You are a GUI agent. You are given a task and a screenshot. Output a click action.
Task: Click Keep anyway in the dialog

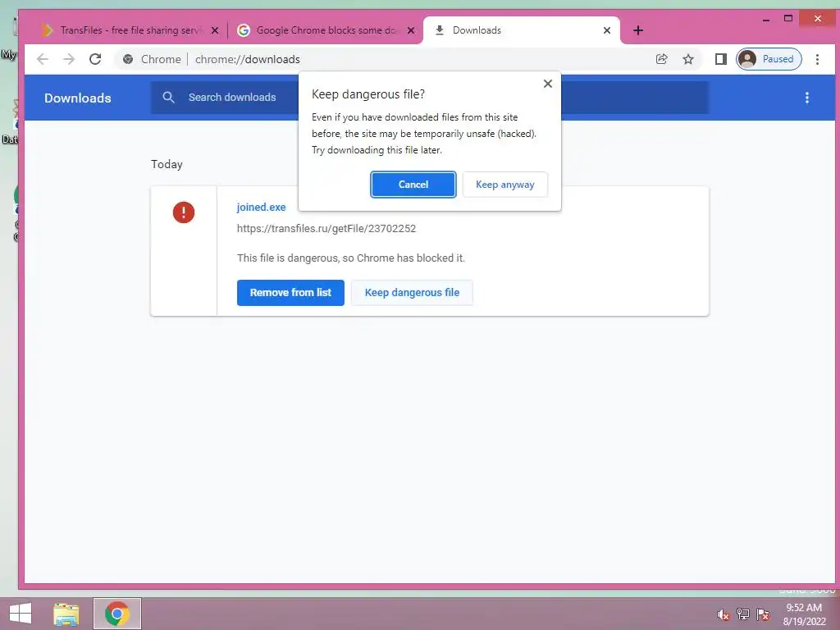(x=504, y=185)
